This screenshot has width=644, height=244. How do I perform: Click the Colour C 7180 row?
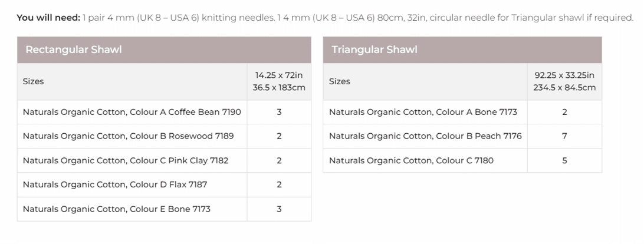coord(411,160)
